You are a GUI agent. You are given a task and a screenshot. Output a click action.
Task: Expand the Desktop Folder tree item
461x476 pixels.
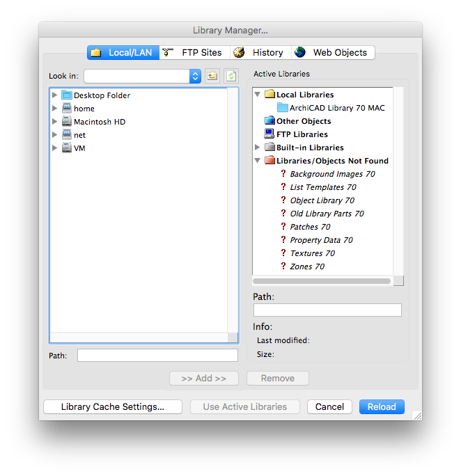point(54,95)
